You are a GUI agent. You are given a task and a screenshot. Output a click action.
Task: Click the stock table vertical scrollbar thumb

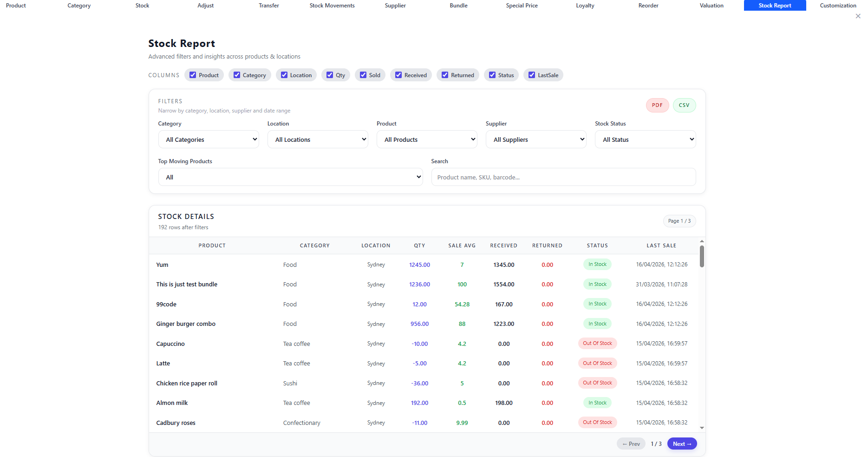coord(702,256)
